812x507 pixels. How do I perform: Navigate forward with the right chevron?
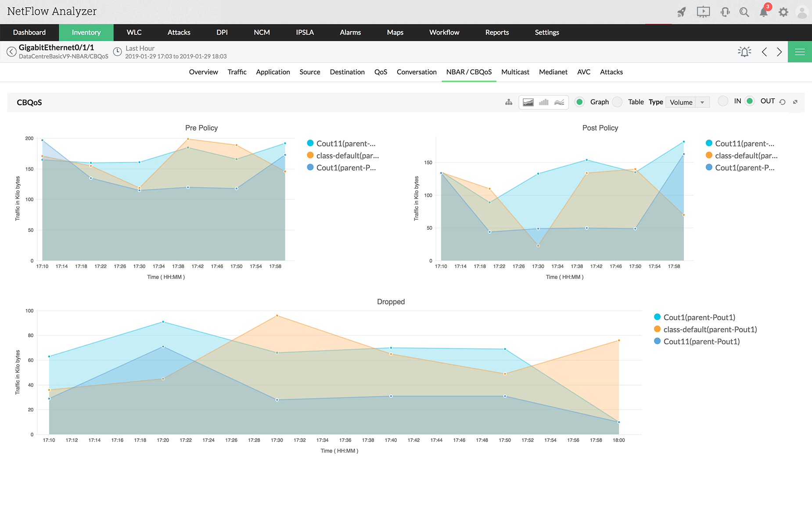[779, 51]
